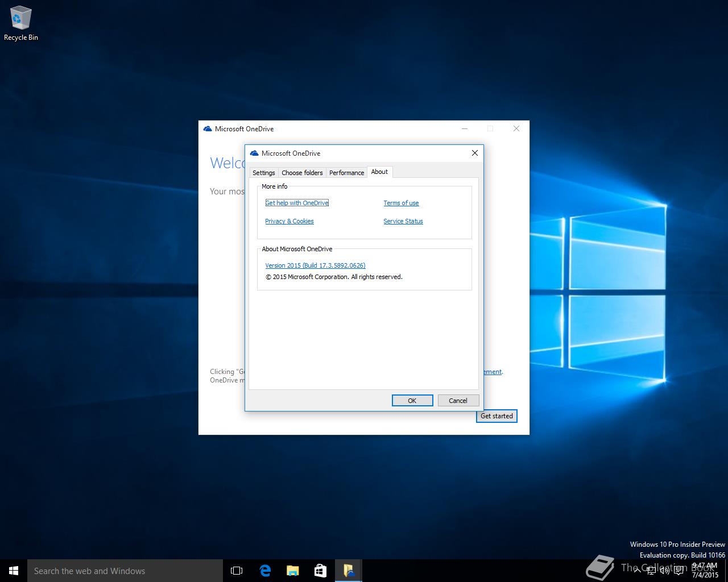Open the Privacy & Cookies link
The image size is (728, 582).
click(x=289, y=221)
